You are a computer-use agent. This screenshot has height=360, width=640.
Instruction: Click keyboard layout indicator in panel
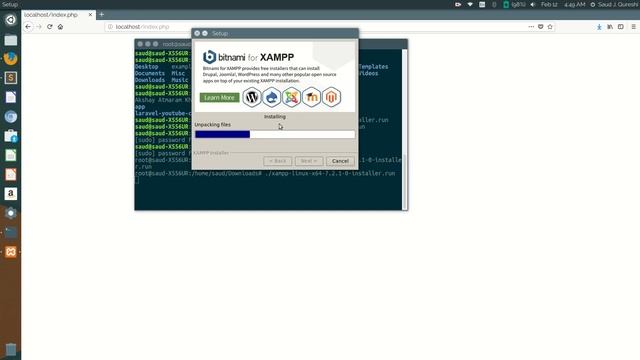click(x=482, y=4)
